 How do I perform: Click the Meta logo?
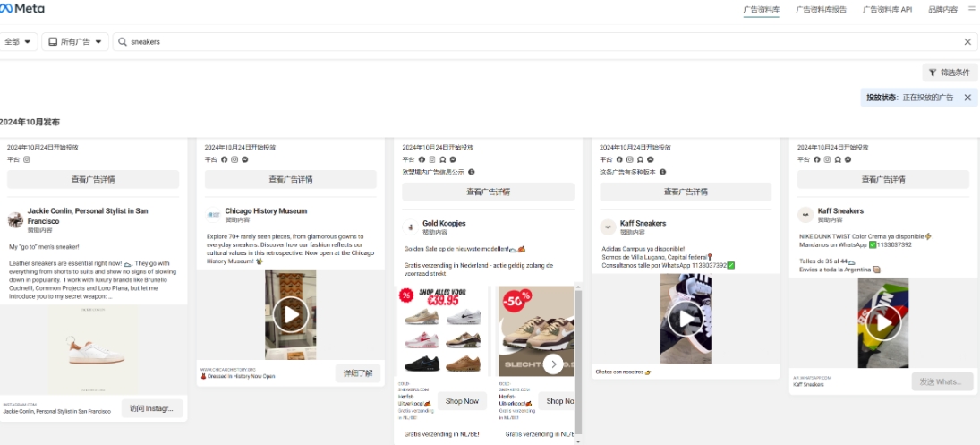(x=21, y=9)
